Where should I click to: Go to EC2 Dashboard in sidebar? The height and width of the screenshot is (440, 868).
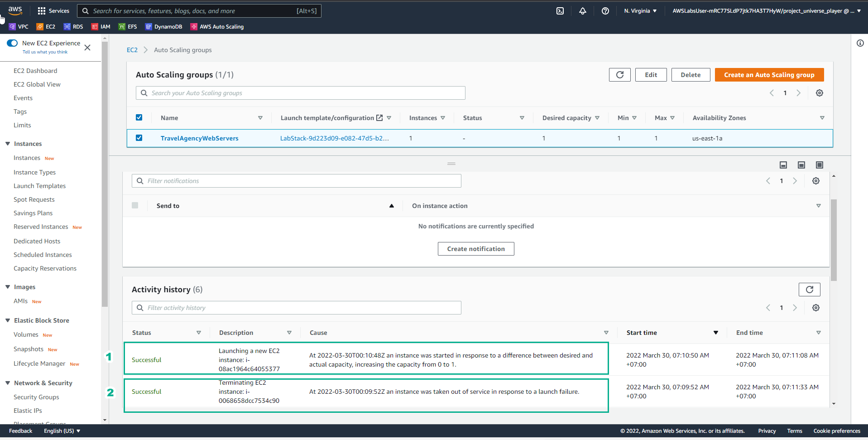pos(35,71)
